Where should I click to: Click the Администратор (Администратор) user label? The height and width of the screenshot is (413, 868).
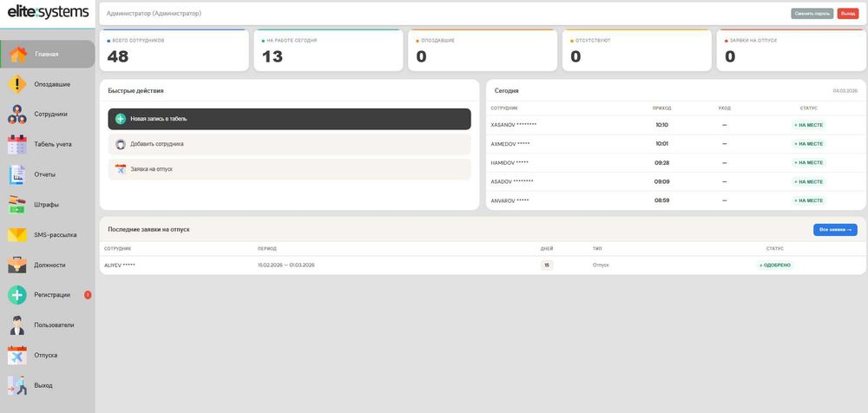pos(154,13)
